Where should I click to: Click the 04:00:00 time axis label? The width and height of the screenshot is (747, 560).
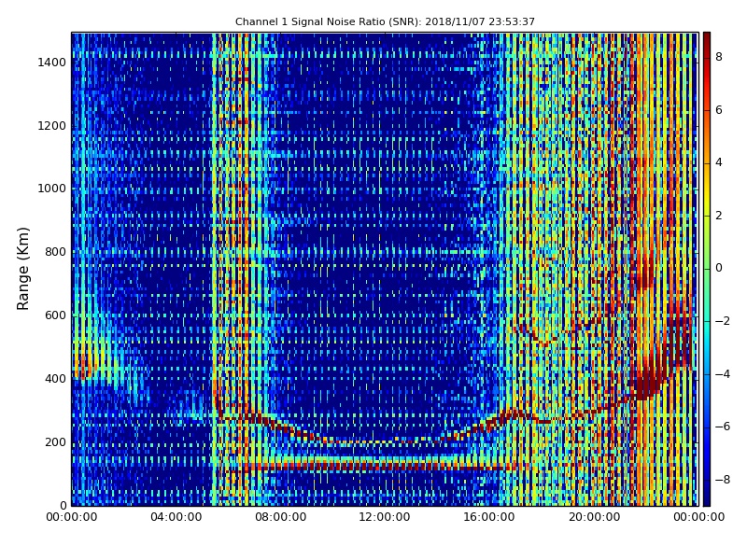176,517
